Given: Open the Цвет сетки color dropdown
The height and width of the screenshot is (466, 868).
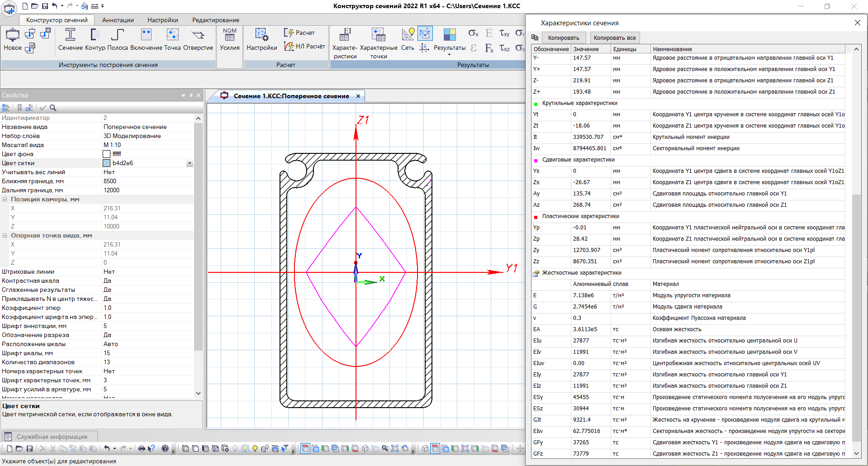Looking at the screenshot, I should click(x=190, y=163).
